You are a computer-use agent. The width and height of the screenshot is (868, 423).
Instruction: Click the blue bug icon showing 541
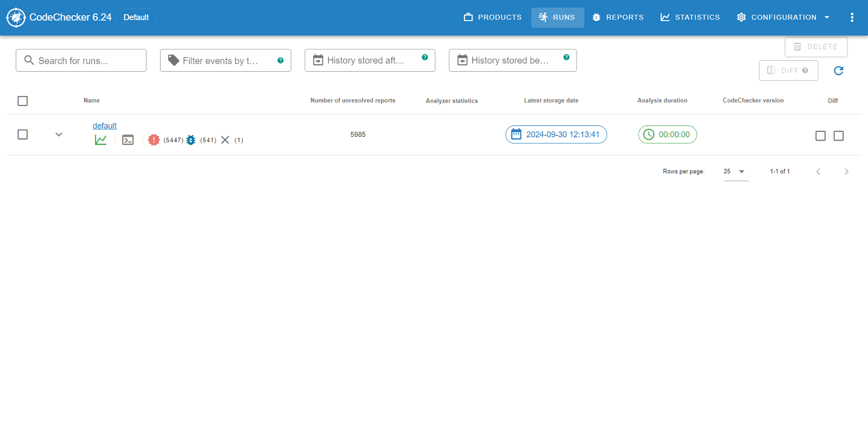click(x=191, y=140)
